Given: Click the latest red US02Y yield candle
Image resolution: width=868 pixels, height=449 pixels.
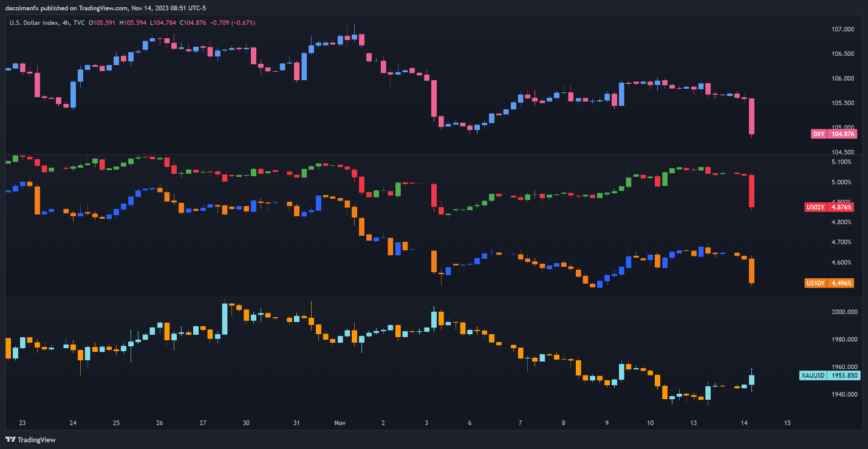Looking at the screenshot, I should pyautogui.click(x=751, y=191).
